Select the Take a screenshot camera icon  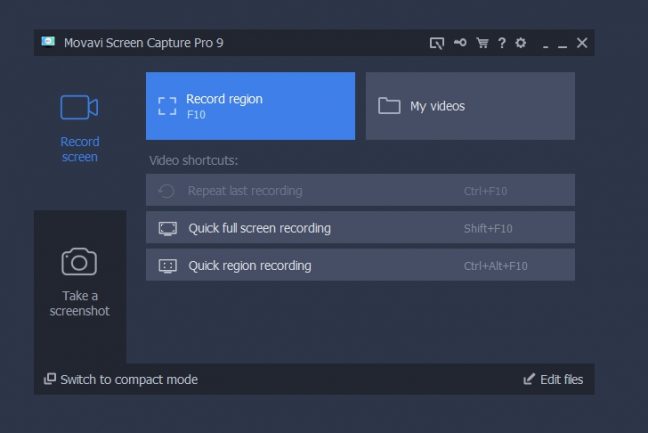coord(79,262)
